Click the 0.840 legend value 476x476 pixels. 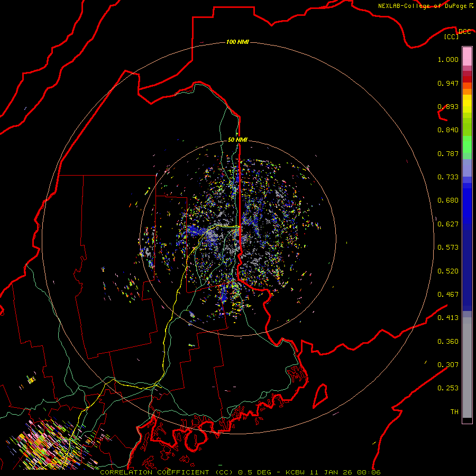click(x=448, y=130)
